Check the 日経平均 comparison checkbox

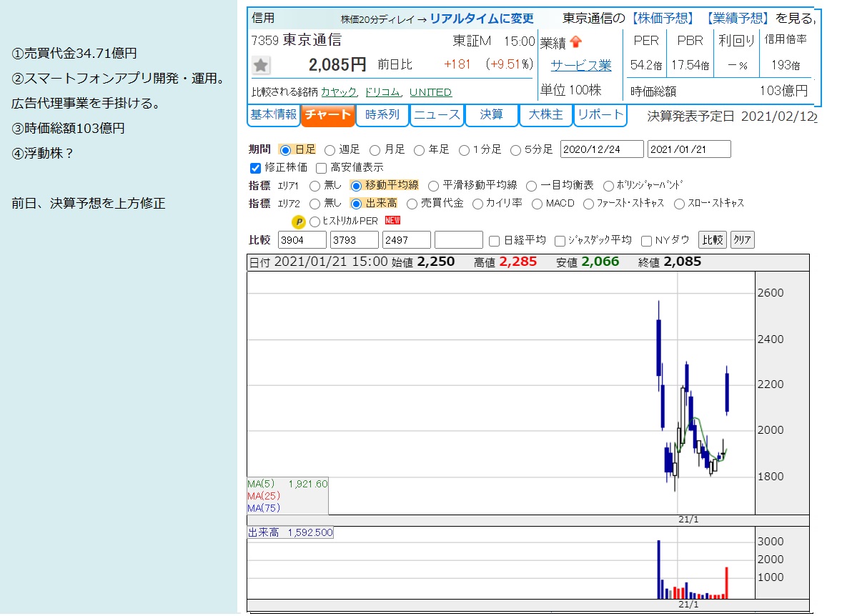[494, 241]
